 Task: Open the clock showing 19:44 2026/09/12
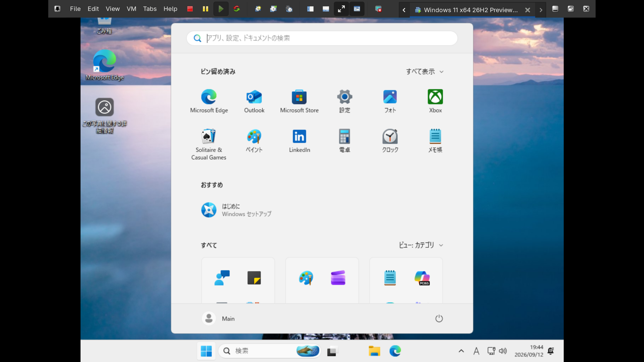[529, 351]
